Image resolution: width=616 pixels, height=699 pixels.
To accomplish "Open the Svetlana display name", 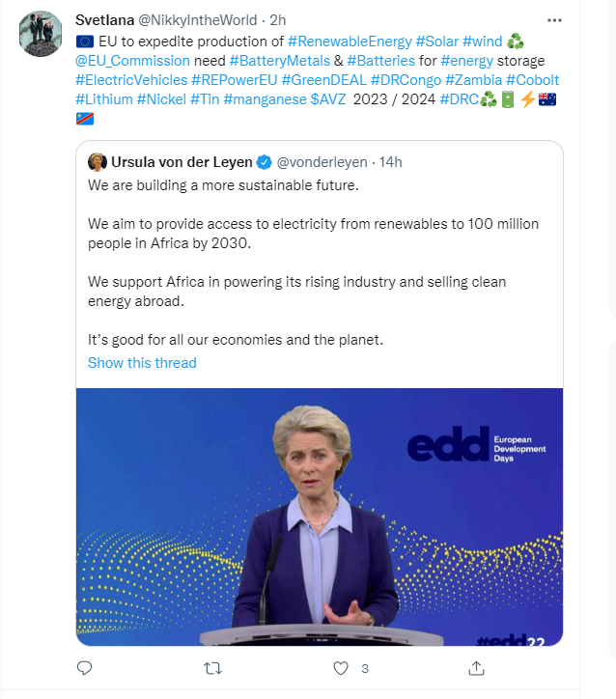I will (104, 20).
